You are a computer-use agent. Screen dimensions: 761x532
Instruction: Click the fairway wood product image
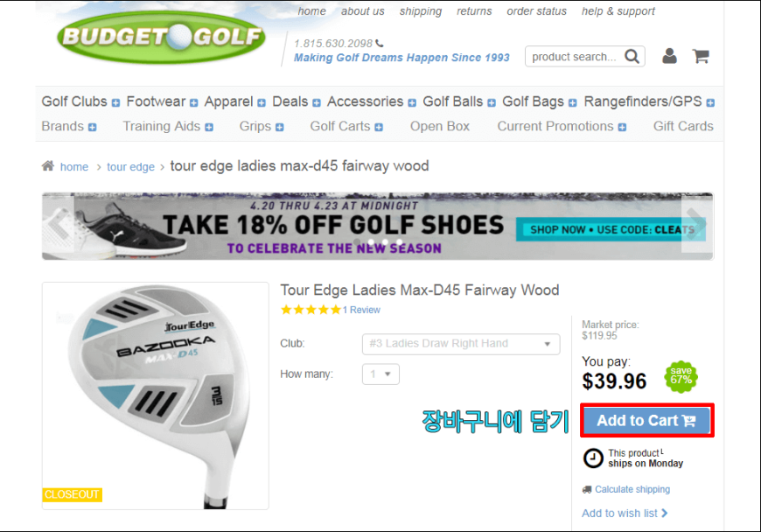tap(155, 394)
